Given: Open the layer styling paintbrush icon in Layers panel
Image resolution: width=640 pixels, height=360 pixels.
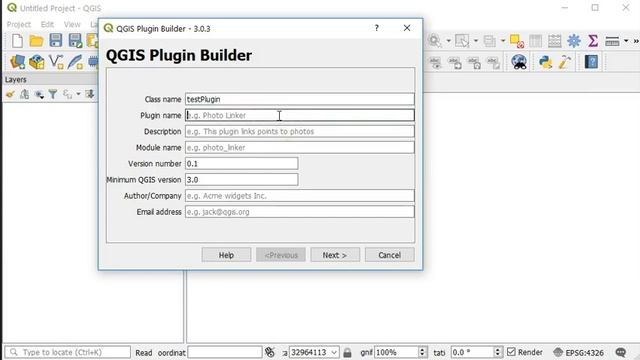Looking at the screenshot, I should (x=10, y=94).
